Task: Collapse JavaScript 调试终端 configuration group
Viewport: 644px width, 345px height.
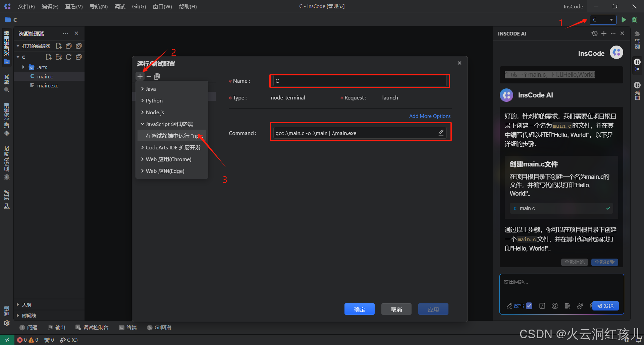Action: (x=142, y=124)
